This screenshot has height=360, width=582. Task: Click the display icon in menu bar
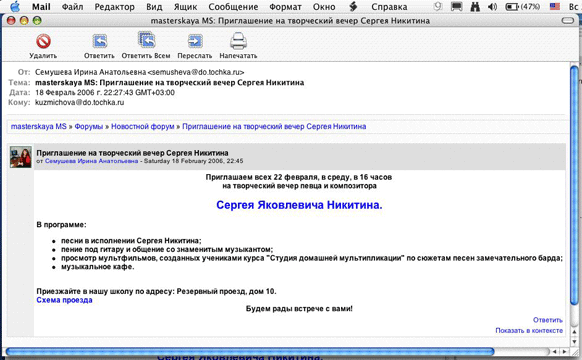click(x=457, y=6)
